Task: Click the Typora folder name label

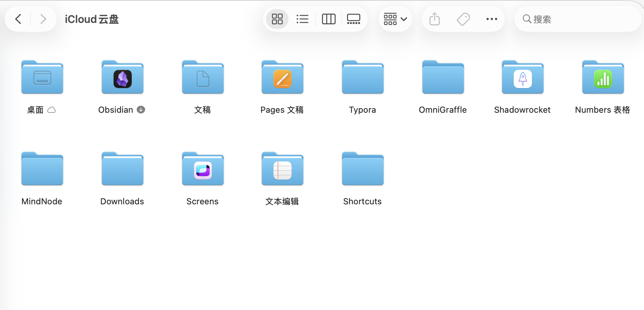Action: [x=363, y=110]
